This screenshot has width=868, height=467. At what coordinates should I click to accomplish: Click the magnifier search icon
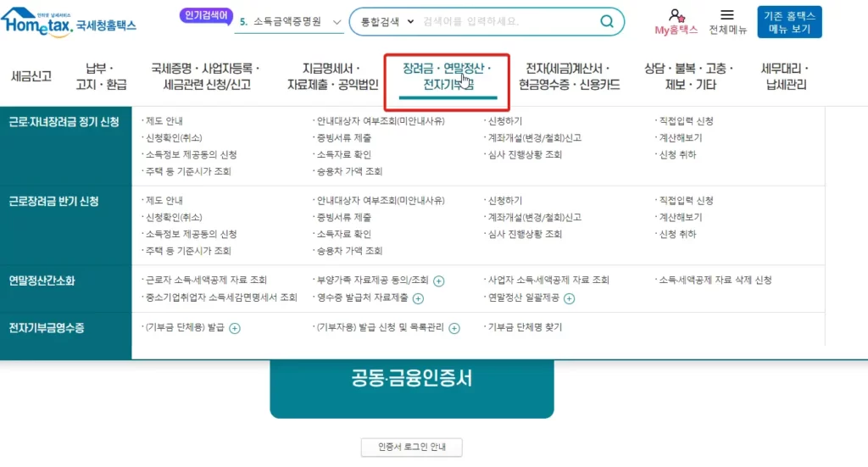(x=607, y=21)
